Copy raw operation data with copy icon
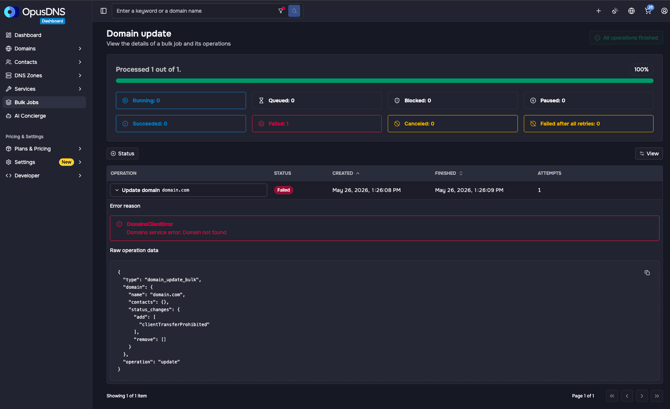The image size is (670, 409). point(647,273)
